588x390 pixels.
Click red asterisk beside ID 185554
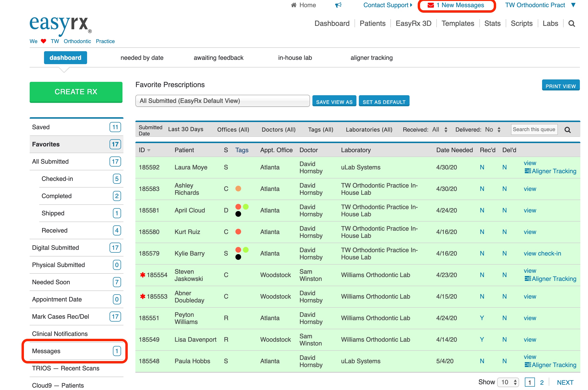[143, 275]
